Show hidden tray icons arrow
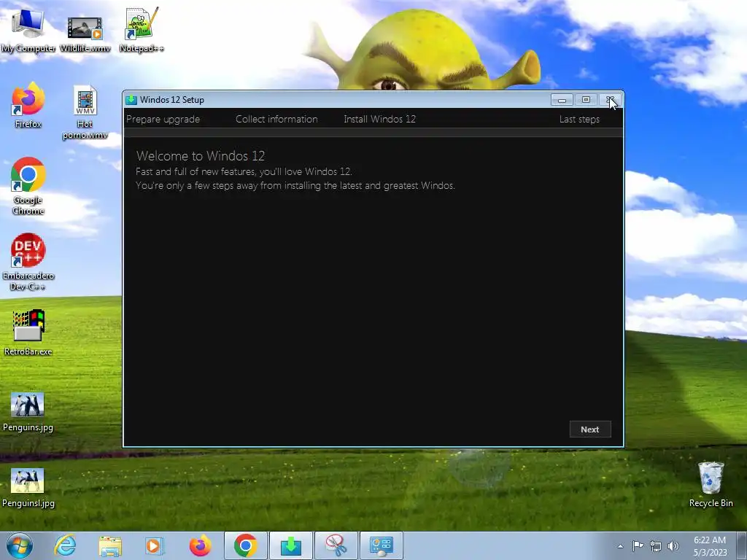Viewport: 747px width, 560px height. coord(620,546)
